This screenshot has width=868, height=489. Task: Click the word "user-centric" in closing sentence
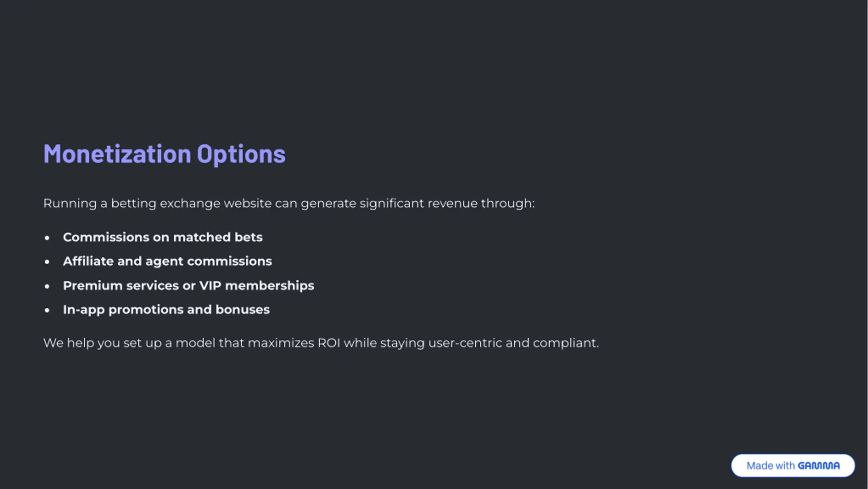click(x=465, y=343)
